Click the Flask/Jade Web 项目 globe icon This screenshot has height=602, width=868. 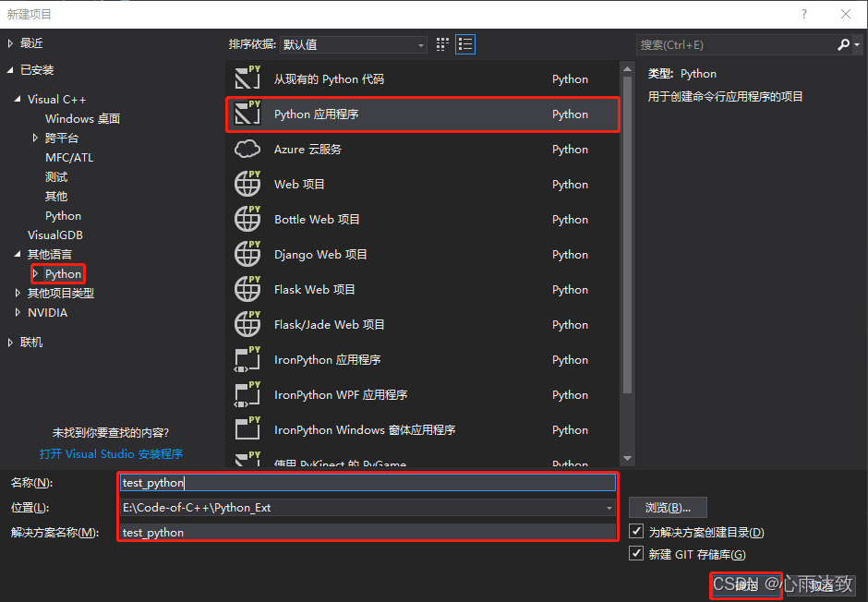pos(247,324)
